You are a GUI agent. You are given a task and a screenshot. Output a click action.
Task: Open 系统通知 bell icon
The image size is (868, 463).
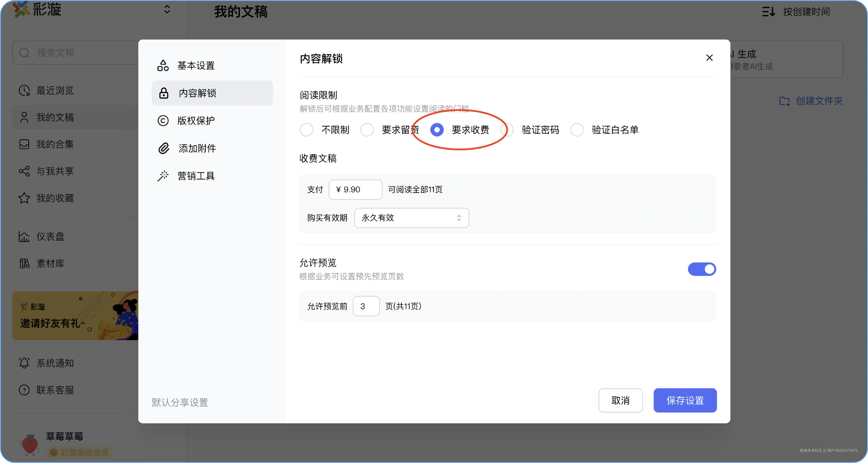pos(24,363)
